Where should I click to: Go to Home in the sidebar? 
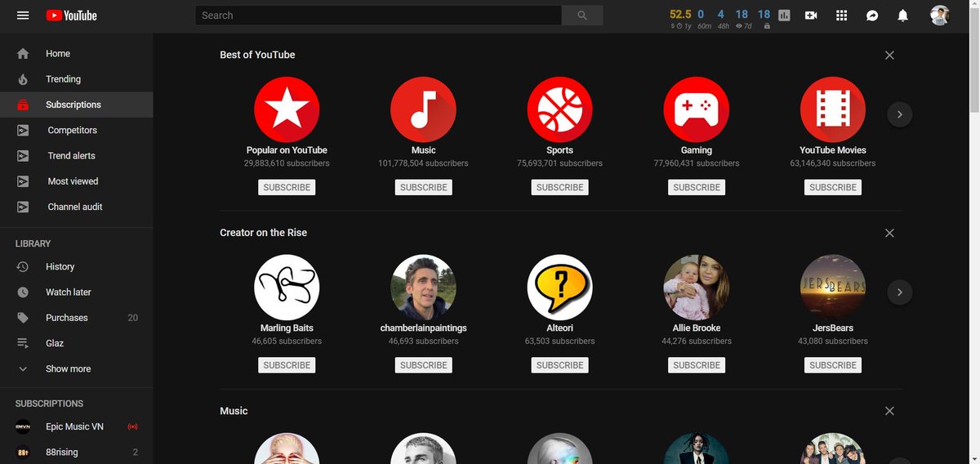point(76,54)
